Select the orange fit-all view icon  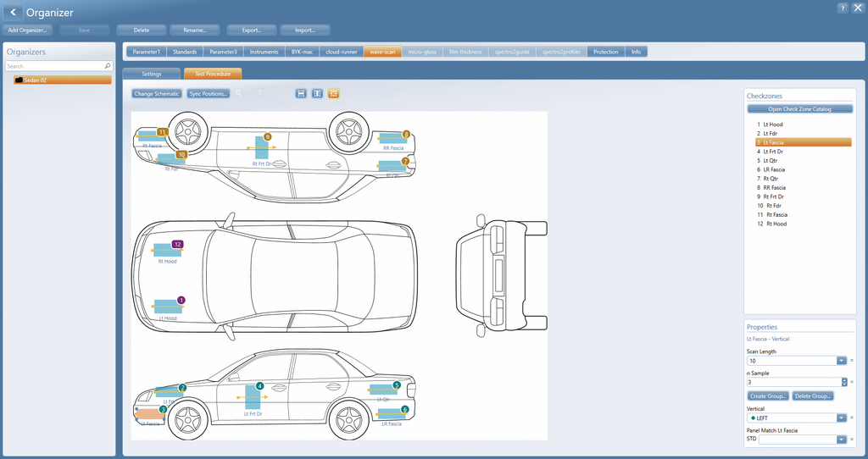pyautogui.click(x=333, y=93)
